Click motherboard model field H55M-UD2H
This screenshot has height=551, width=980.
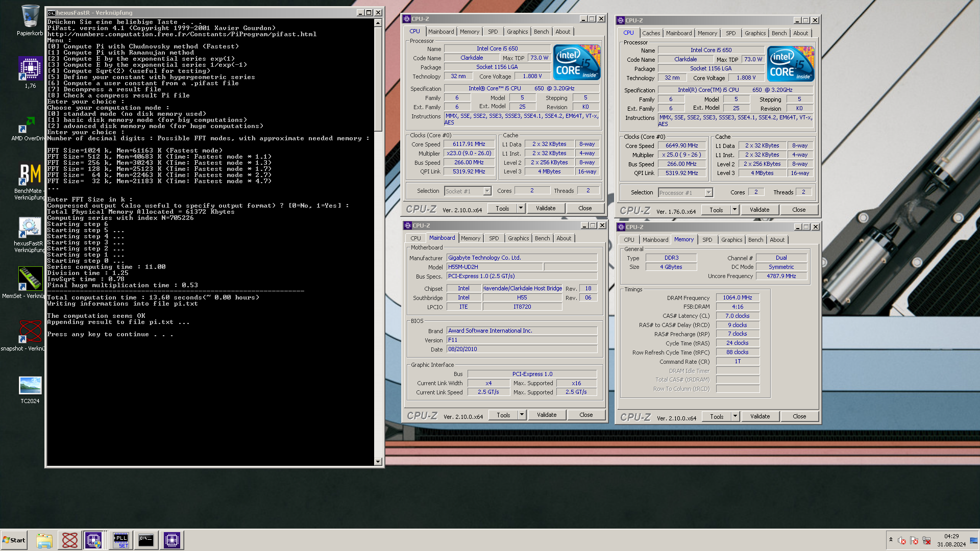click(494, 267)
